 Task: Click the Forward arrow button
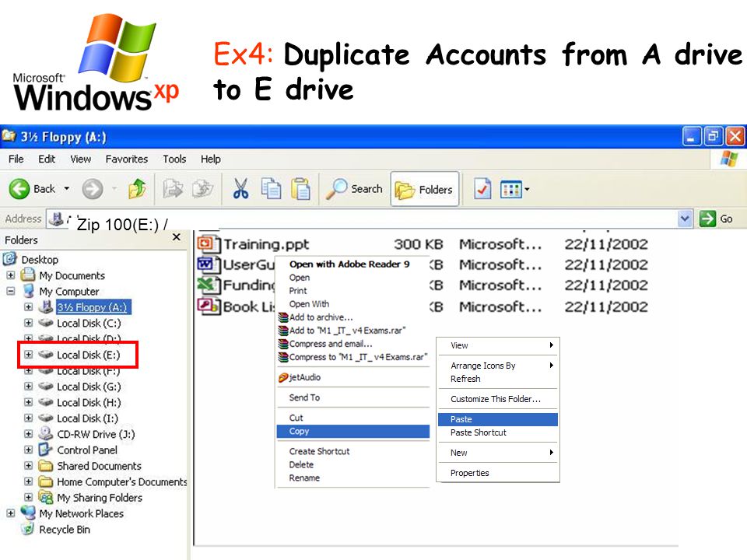pyautogui.click(x=93, y=189)
